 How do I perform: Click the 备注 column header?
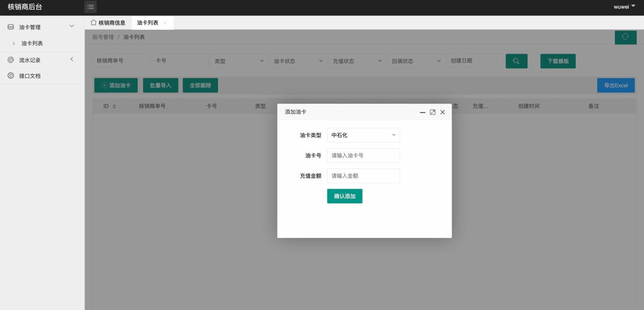point(594,106)
